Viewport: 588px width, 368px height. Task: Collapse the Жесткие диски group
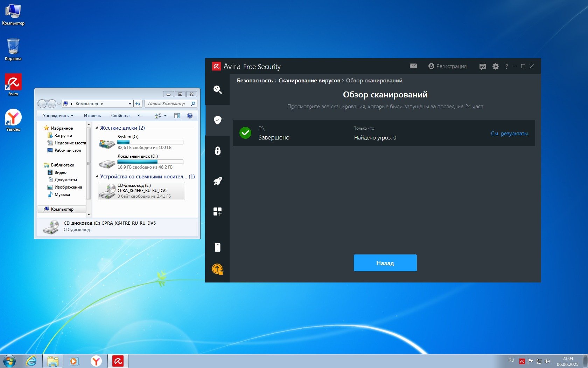pyautogui.click(x=97, y=128)
